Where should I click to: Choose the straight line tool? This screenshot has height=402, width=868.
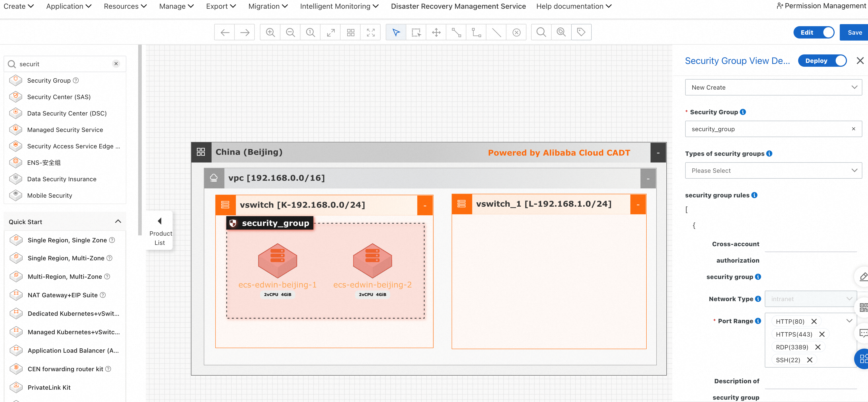click(496, 32)
